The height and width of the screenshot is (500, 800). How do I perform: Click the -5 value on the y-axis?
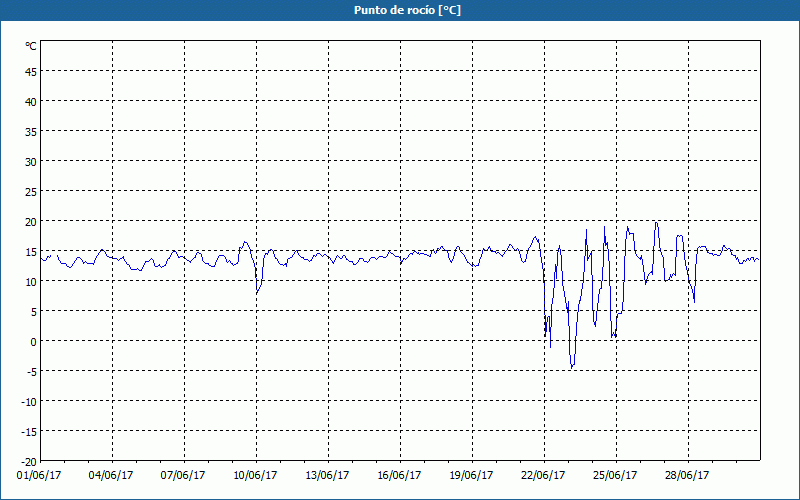click(31, 372)
